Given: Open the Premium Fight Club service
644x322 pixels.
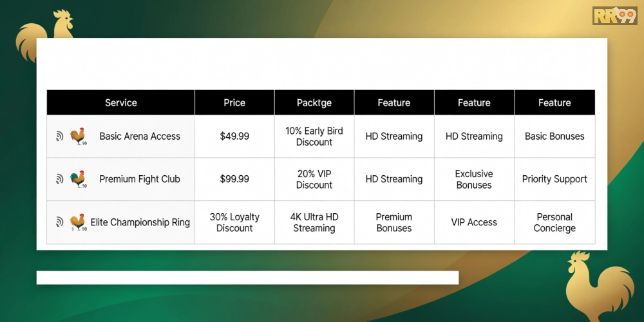Looking at the screenshot, I should pos(140,179).
